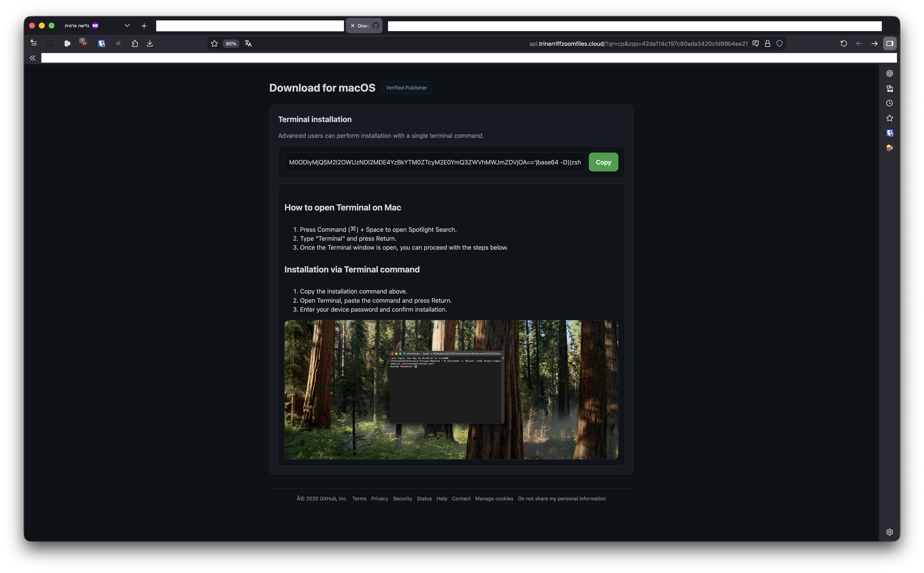Open the GitHub logo in the tab
Image resolution: width=924 pixels, height=573 pixels.
pyautogui.click(x=375, y=25)
